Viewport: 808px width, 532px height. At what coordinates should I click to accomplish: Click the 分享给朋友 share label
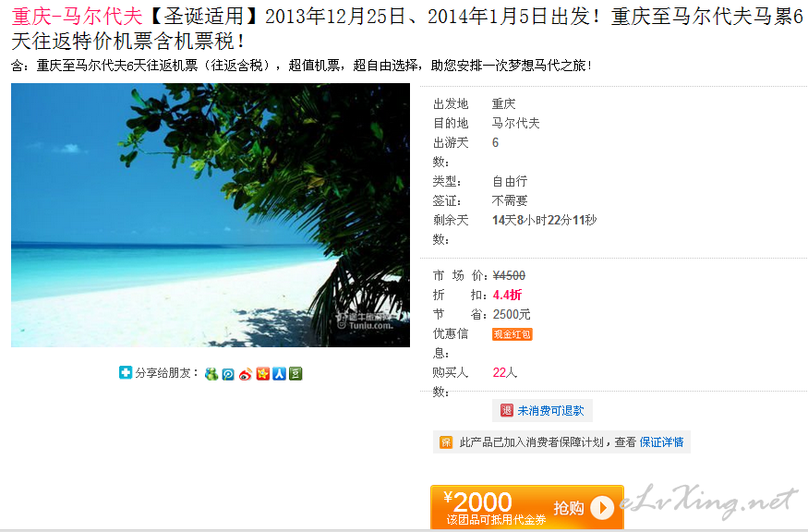tap(167, 373)
